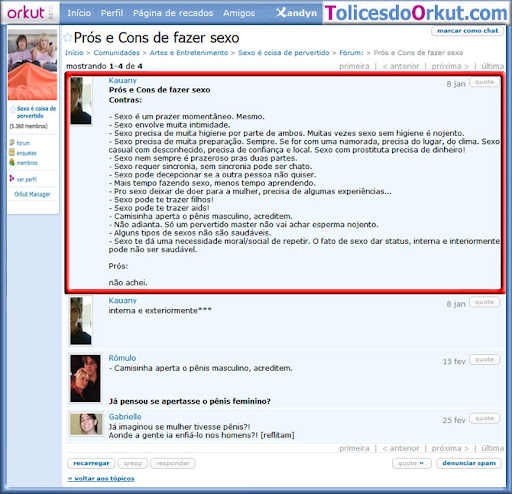Screen dimensions: 512x494
Task: Click the qresp button
Action: click(133, 463)
